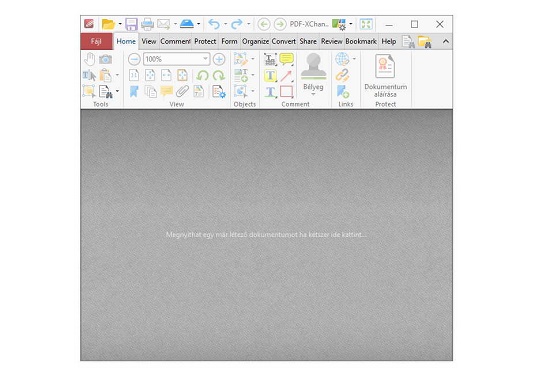The height and width of the screenshot is (375, 550).
Task: Click the Clipboard paste icon
Action: point(106,75)
